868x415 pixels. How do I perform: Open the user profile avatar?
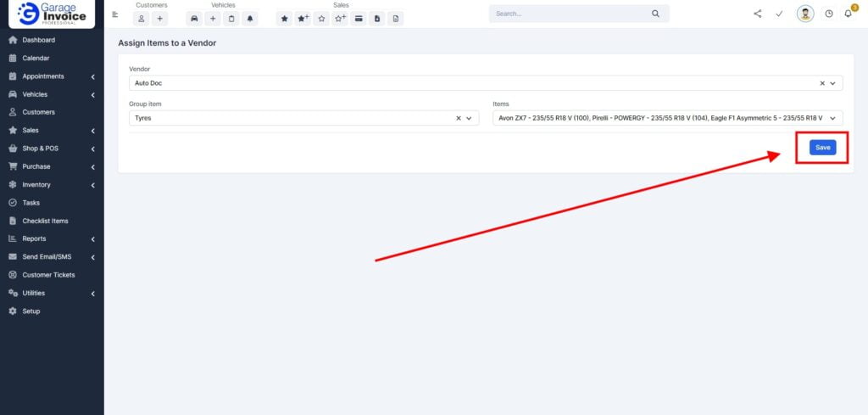click(x=805, y=14)
